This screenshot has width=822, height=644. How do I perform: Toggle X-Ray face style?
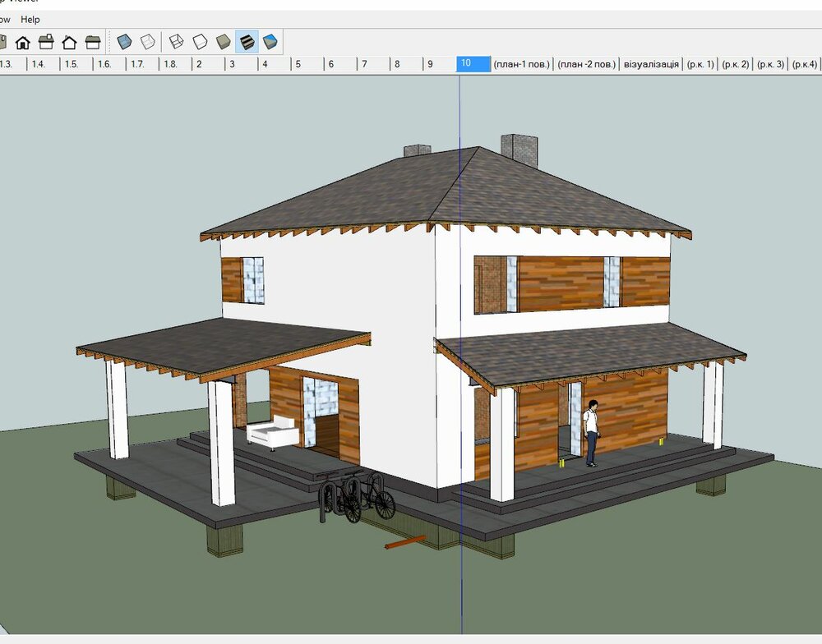pyautogui.click(x=124, y=41)
